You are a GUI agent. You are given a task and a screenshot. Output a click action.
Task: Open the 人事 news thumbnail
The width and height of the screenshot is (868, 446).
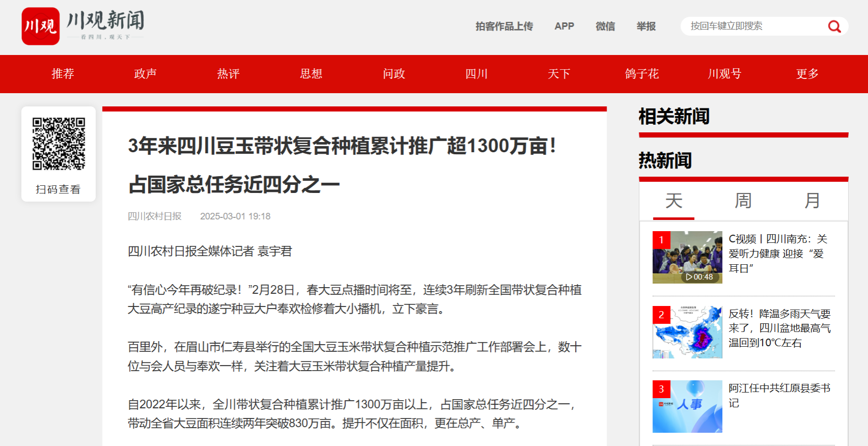[x=687, y=406]
